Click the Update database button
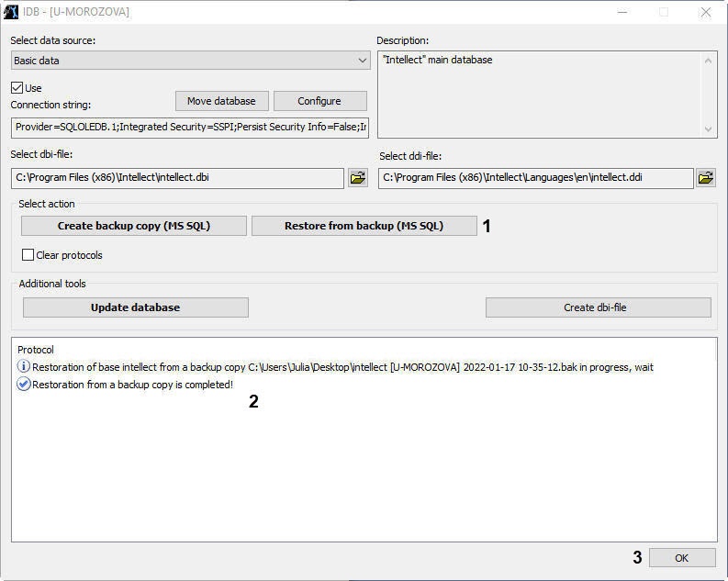728x581 pixels. pos(136,307)
